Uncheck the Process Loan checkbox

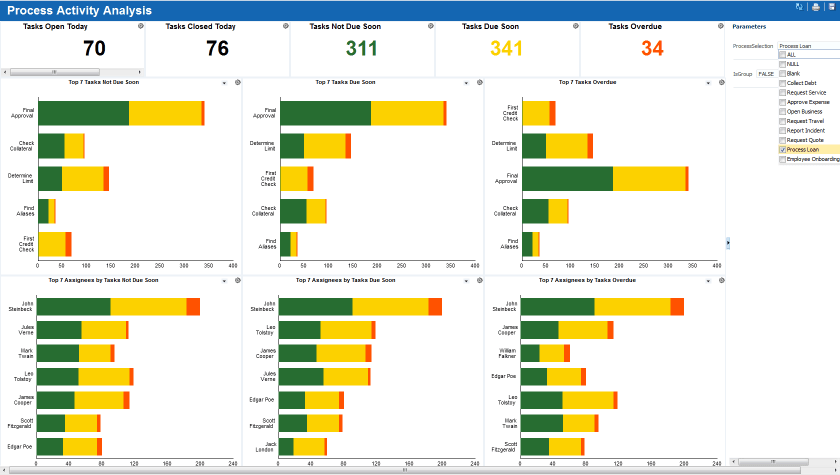pyautogui.click(x=782, y=149)
